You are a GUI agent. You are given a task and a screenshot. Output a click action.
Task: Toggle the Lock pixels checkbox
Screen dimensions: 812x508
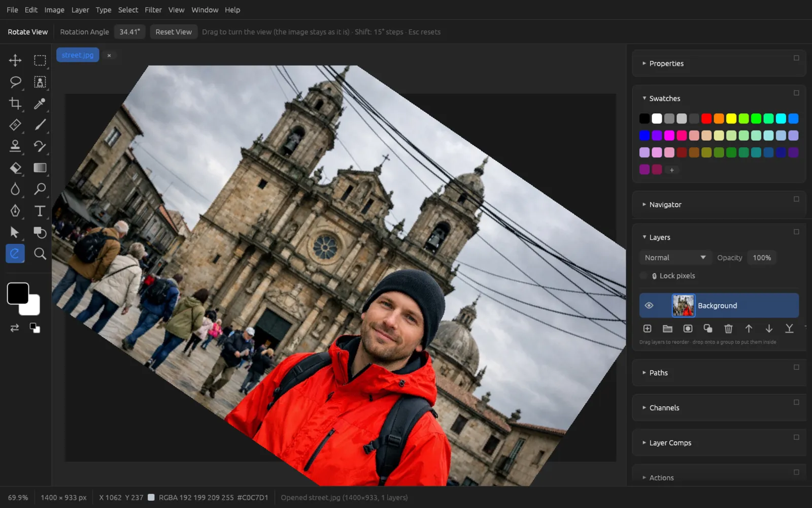click(x=644, y=276)
